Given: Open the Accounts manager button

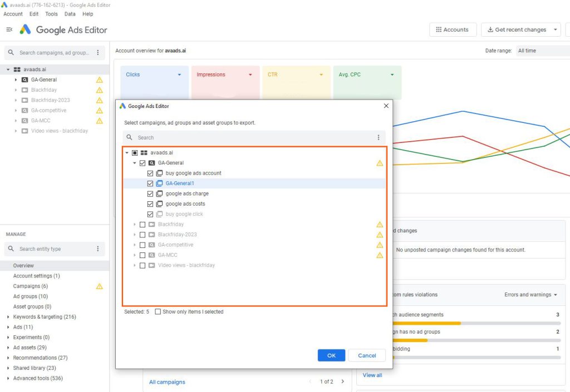Looking at the screenshot, I should point(453,29).
